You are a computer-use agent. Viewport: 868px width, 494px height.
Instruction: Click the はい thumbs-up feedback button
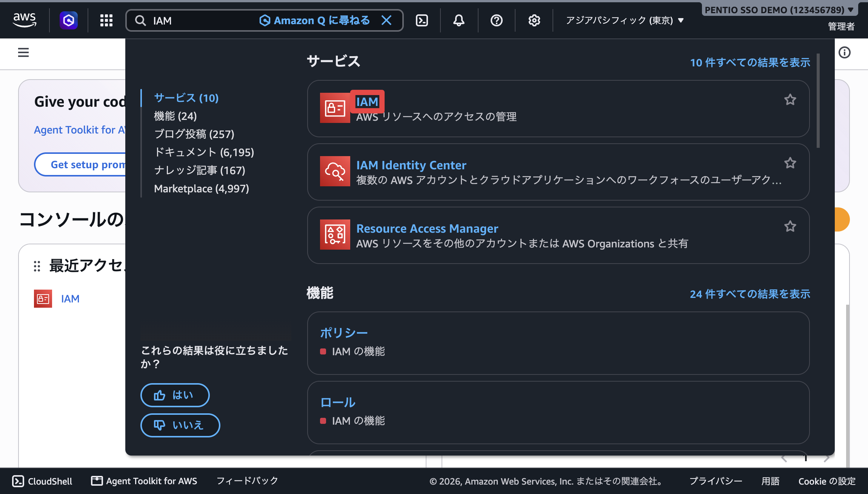coord(175,395)
